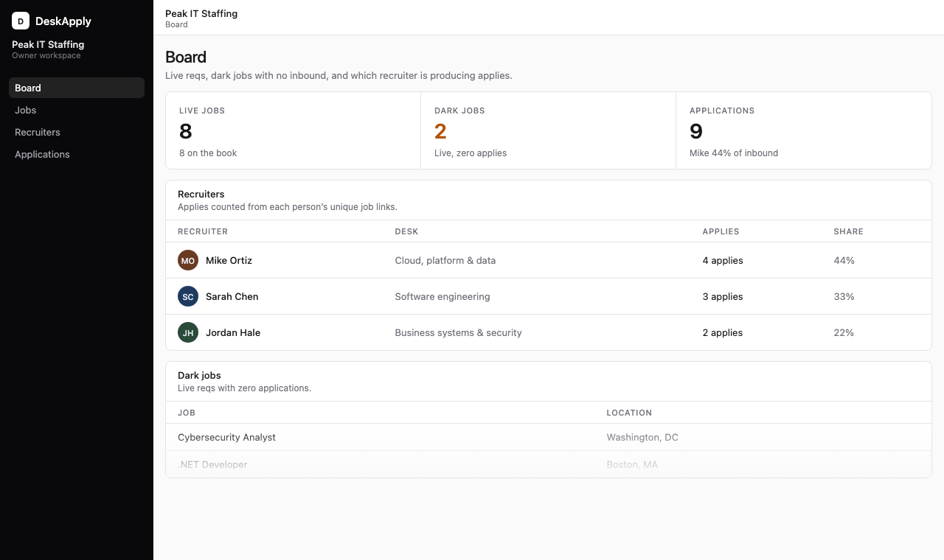Viewport: 944px width, 560px height.
Task: Go to Jobs in the sidebar
Action: click(x=77, y=110)
